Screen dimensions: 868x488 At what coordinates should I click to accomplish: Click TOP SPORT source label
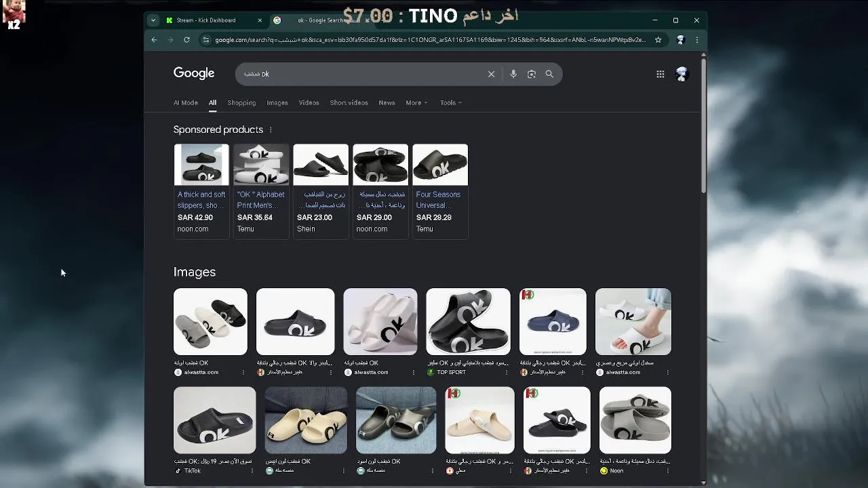point(451,372)
